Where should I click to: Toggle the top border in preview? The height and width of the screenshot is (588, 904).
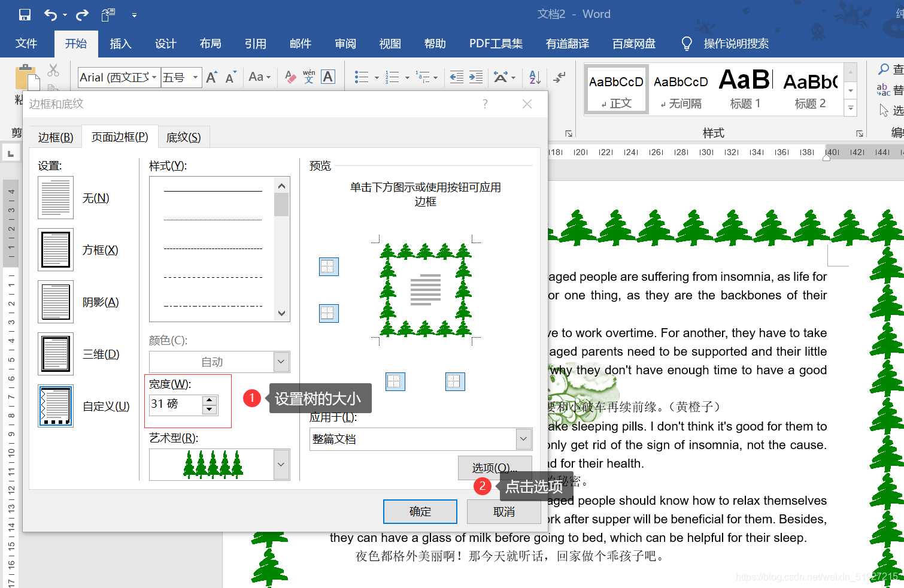[x=329, y=266]
